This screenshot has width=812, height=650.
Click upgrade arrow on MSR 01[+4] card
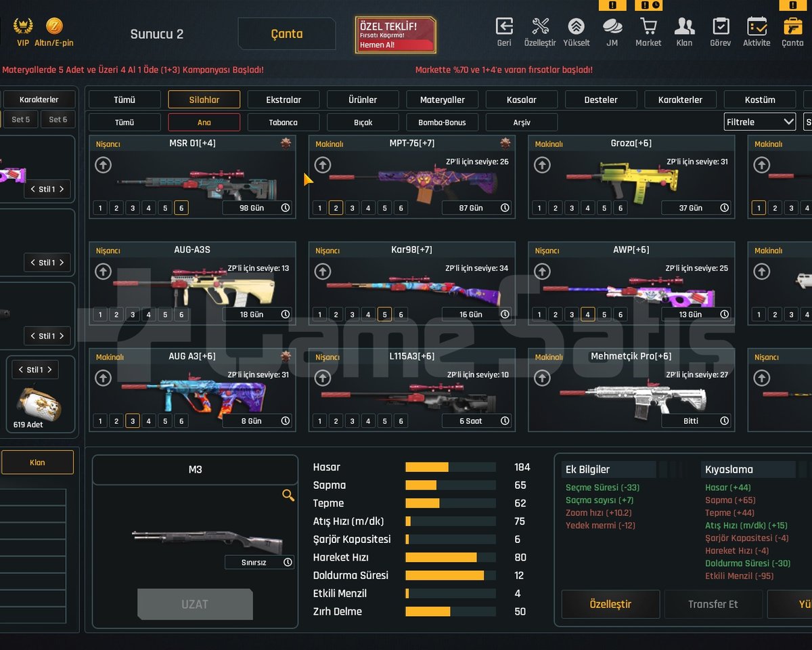[x=103, y=165]
